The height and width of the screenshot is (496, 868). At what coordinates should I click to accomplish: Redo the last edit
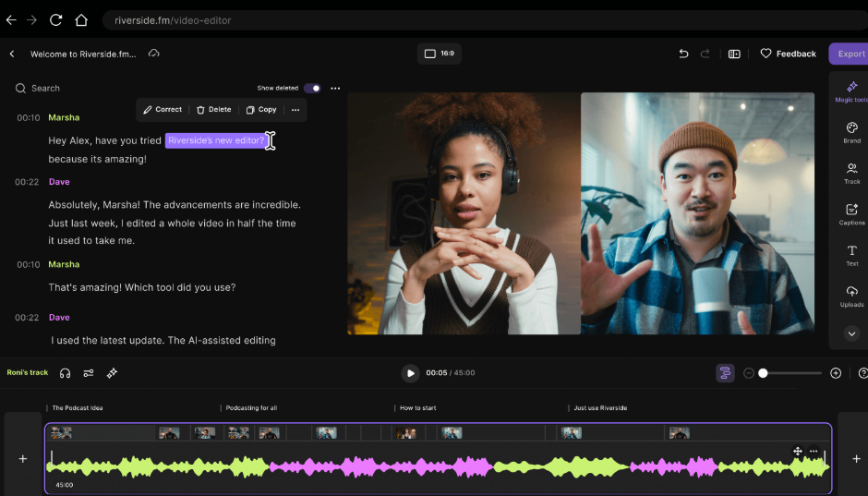click(705, 54)
